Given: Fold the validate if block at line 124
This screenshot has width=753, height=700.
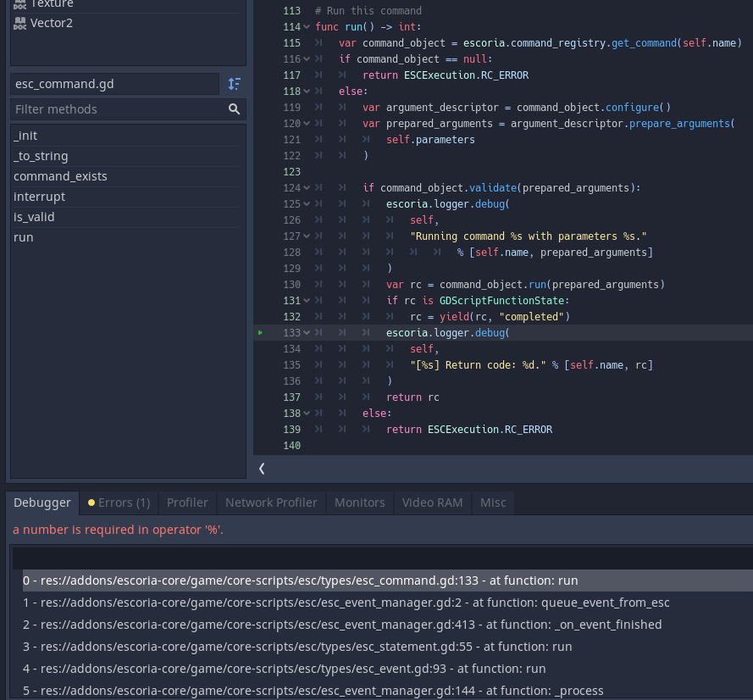Looking at the screenshot, I should tap(307, 188).
